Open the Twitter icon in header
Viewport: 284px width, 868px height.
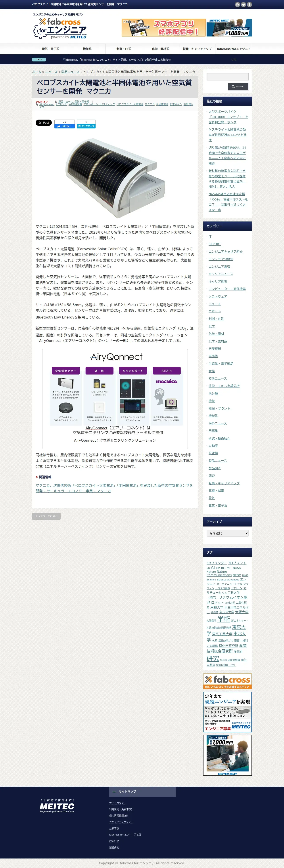coord(244,5)
